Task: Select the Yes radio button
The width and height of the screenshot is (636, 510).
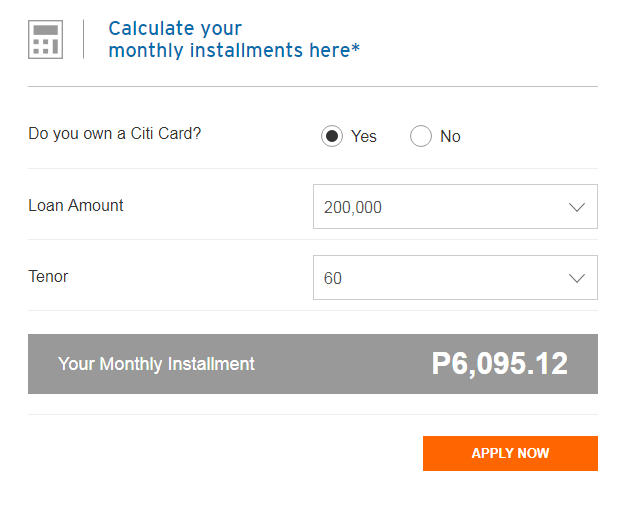Action: [332, 136]
